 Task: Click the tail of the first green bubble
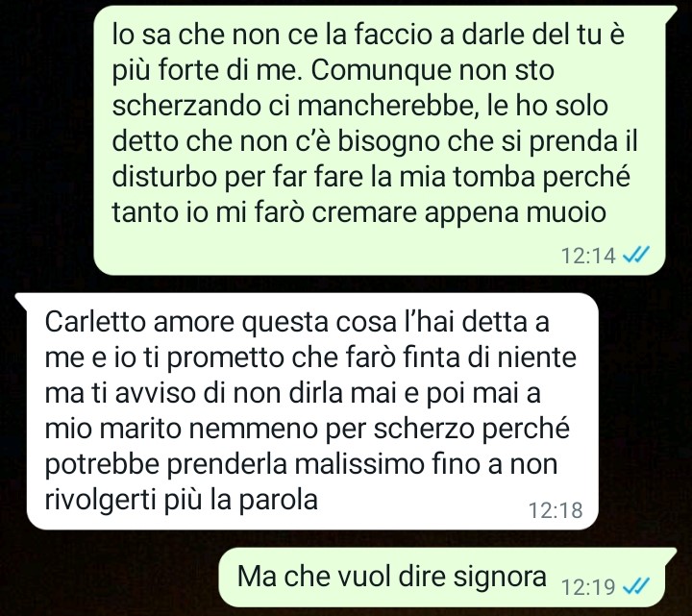(x=671, y=12)
